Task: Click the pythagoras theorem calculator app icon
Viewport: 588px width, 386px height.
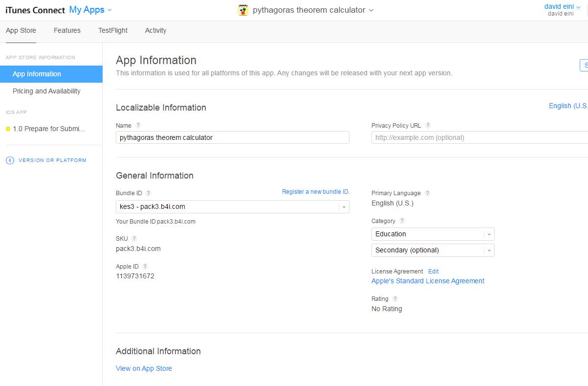Action: pyautogui.click(x=243, y=10)
